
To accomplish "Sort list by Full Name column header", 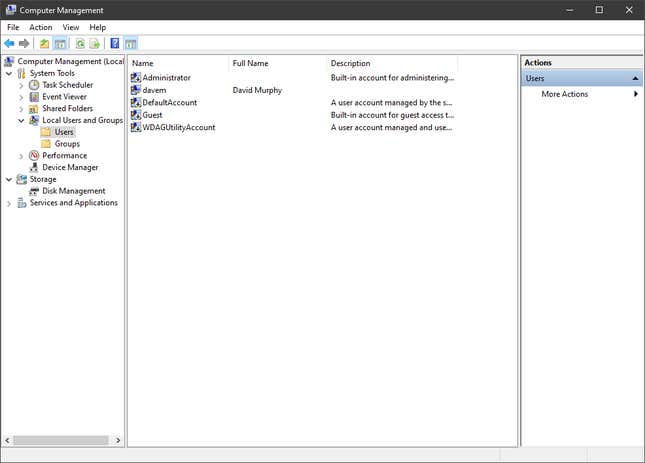I will 278,63.
